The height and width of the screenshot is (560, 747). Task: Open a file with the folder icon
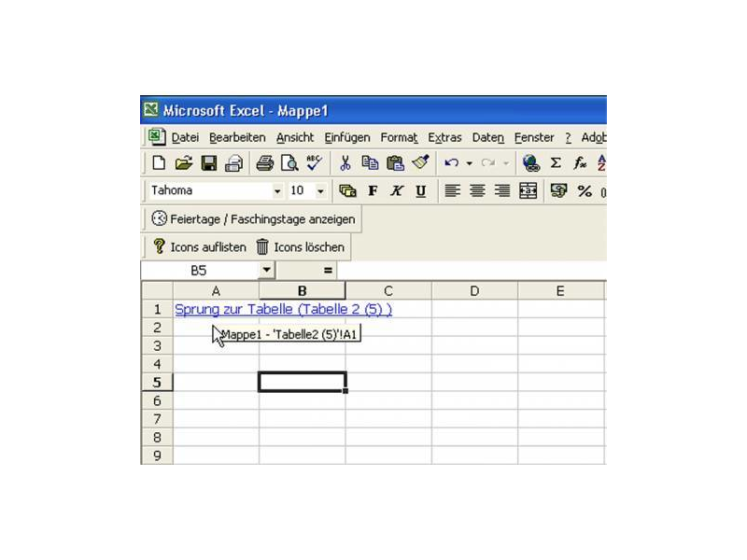point(183,163)
